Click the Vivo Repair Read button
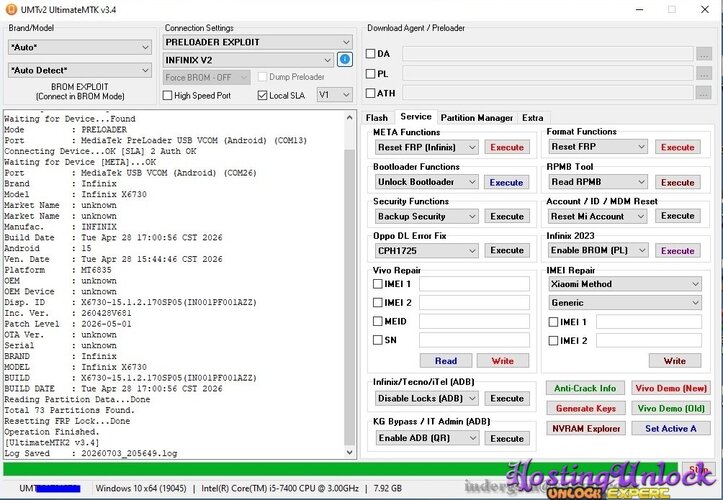Viewport: 723px width, 500px height. point(446,361)
